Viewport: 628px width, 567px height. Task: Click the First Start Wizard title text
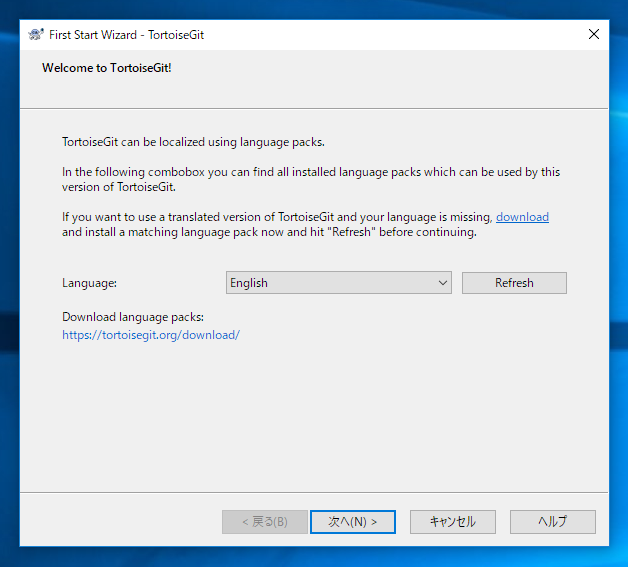coord(126,35)
